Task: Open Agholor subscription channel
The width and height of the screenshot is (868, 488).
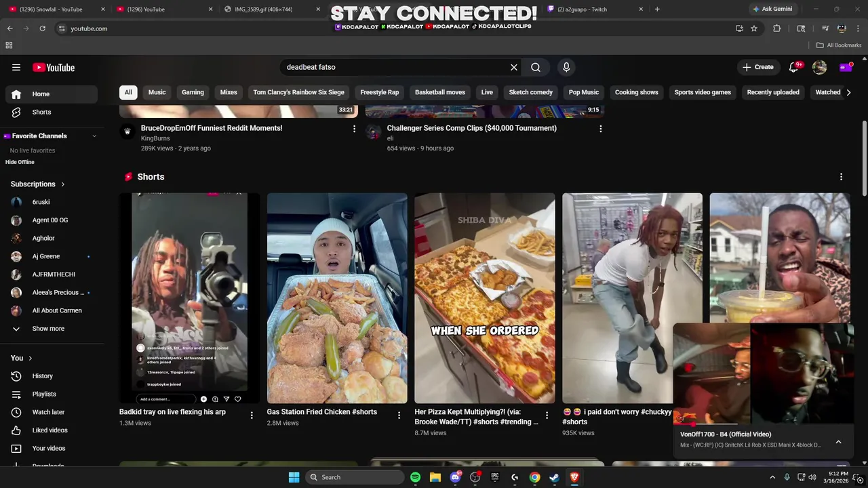Action: click(51, 239)
